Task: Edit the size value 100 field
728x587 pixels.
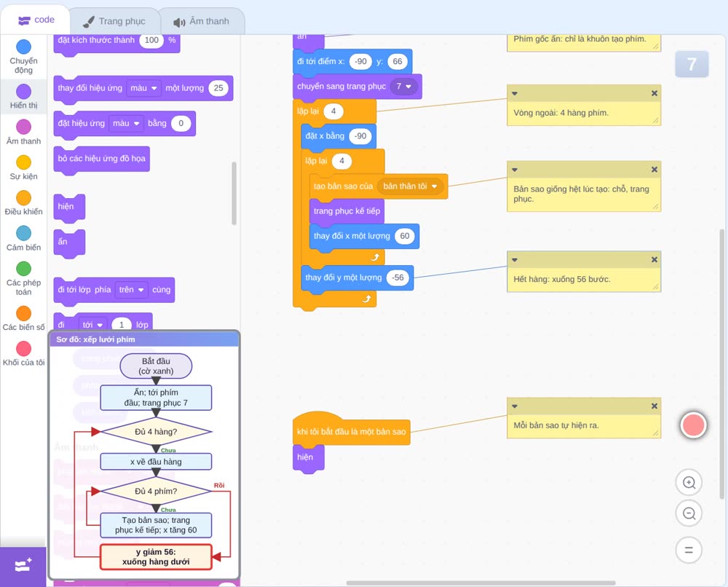Action: point(151,40)
